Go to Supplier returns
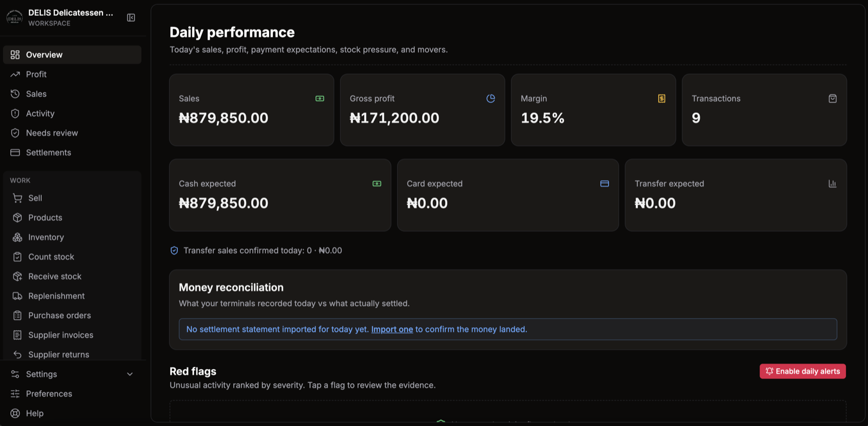Viewport: 868px width, 426px height. (x=72, y=354)
